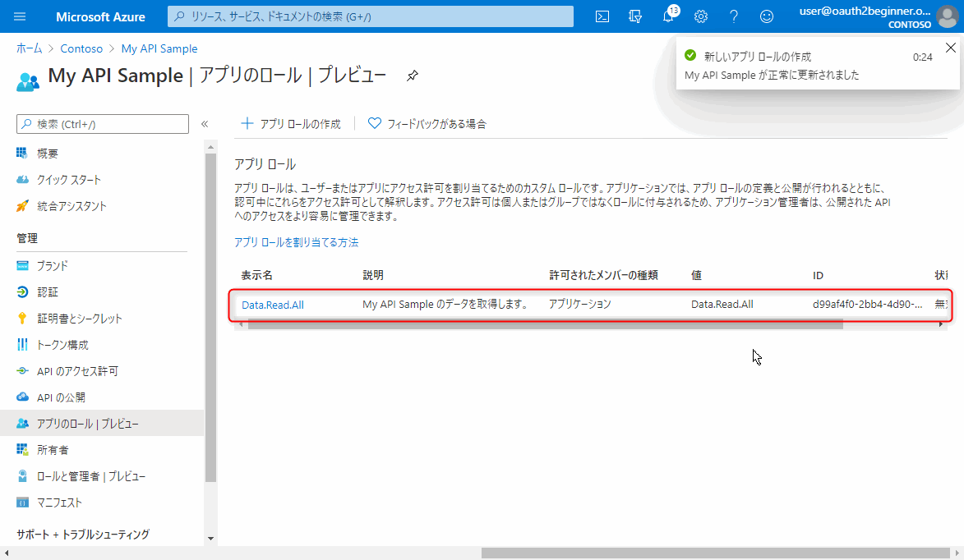Click the sidebar scroll down arrow
The width and height of the screenshot is (964, 560).
click(x=211, y=539)
